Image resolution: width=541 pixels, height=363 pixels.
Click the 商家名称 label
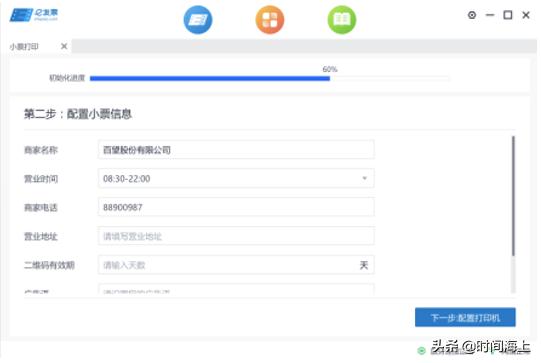(x=41, y=150)
